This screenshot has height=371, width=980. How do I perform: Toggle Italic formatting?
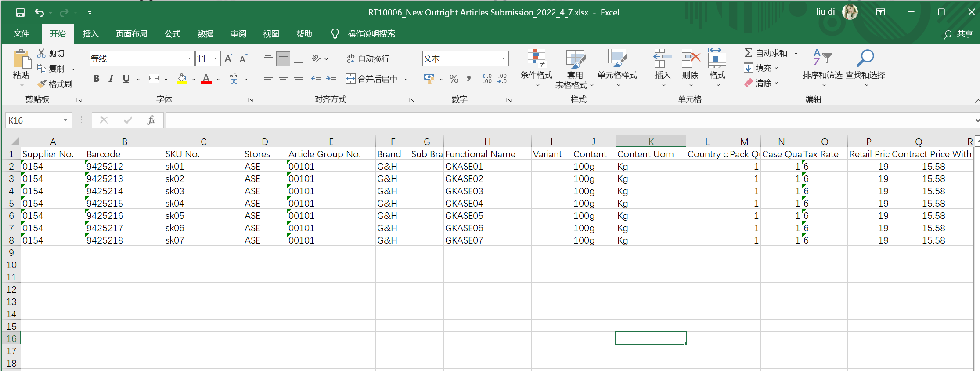(111, 79)
